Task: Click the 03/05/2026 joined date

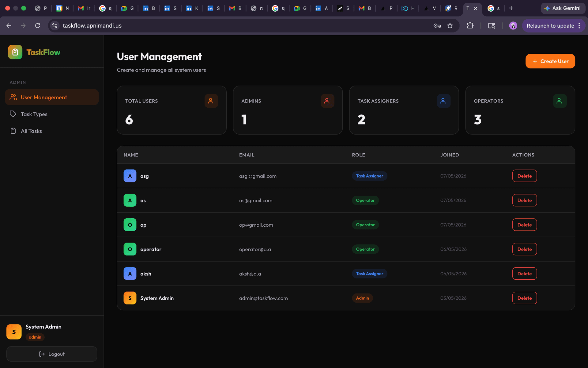Action: [x=453, y=298]
